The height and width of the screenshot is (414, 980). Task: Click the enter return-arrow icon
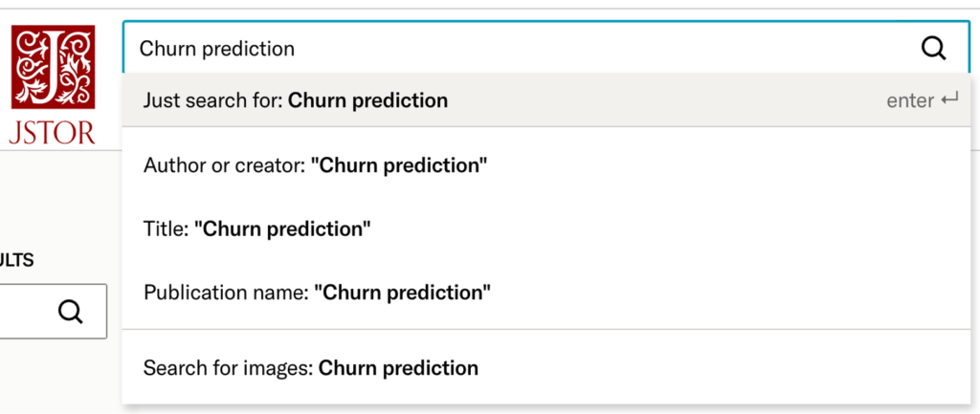tap(949, 99)
